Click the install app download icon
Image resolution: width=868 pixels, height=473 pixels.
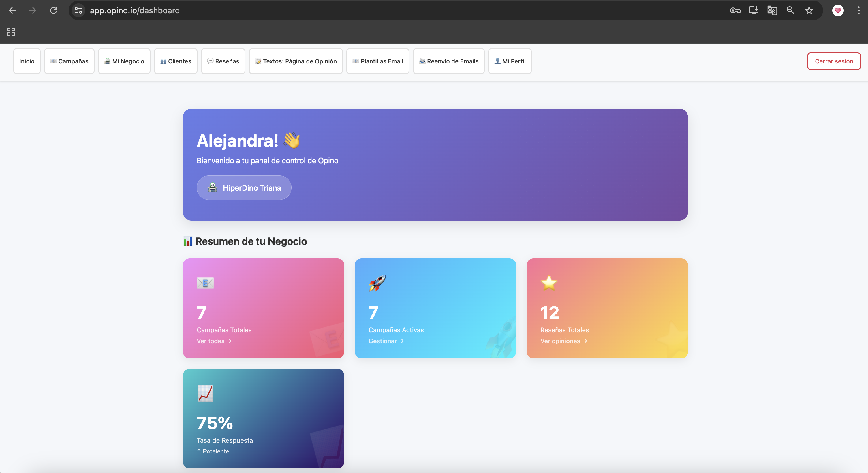[x=754, y=10]
